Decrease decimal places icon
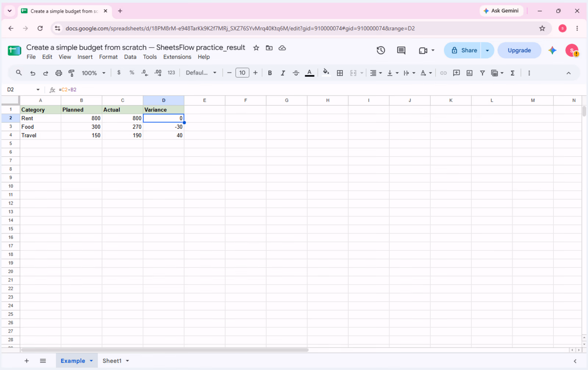Viewport: 588px width, 370px height. pyautogui.click(x=145, y=73)
